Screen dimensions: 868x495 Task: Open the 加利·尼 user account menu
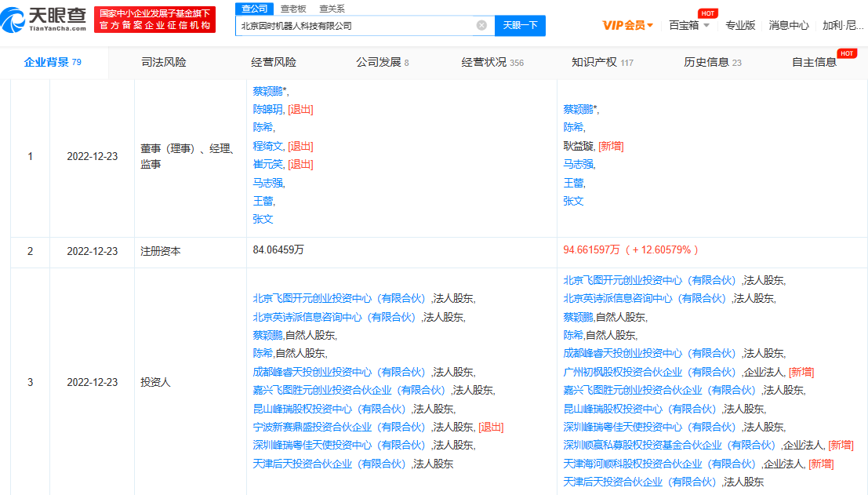coord(844,25)
